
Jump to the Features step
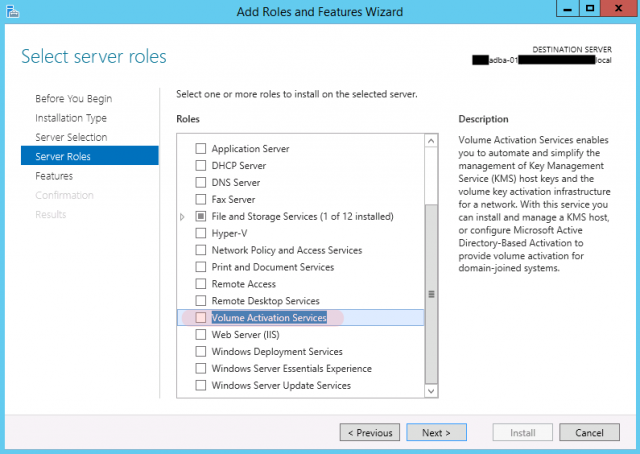(x=54, y=176)
